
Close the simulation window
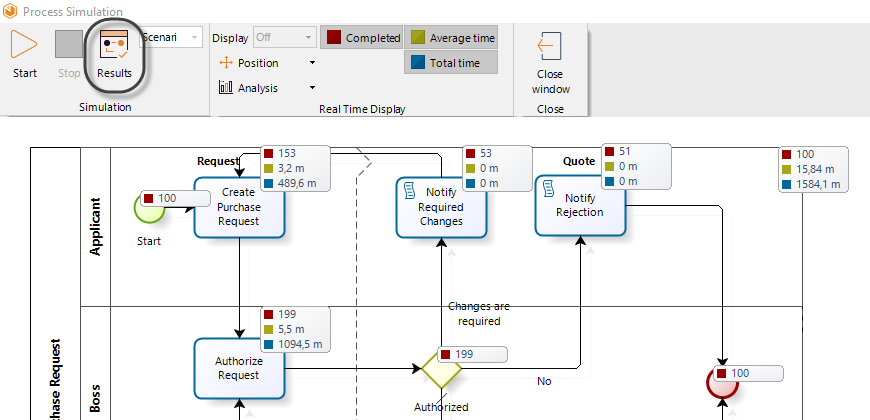coord(550,63)
